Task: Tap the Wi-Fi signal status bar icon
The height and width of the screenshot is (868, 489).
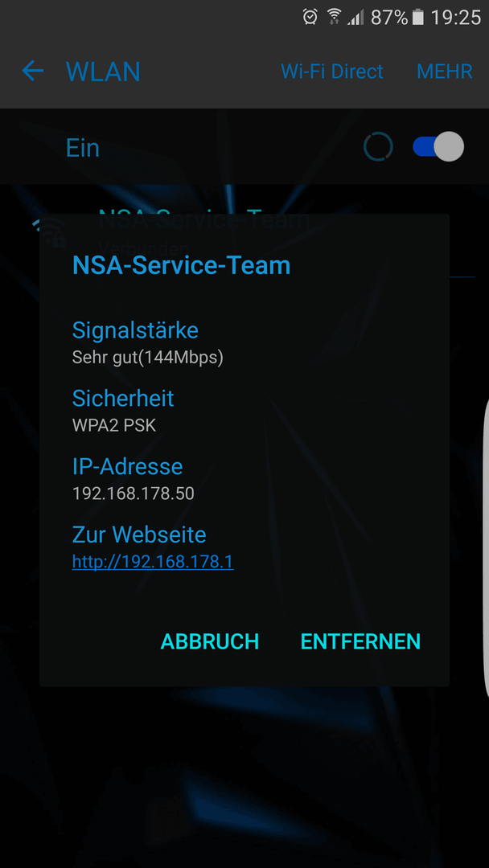Action: [x=334, y=17]
